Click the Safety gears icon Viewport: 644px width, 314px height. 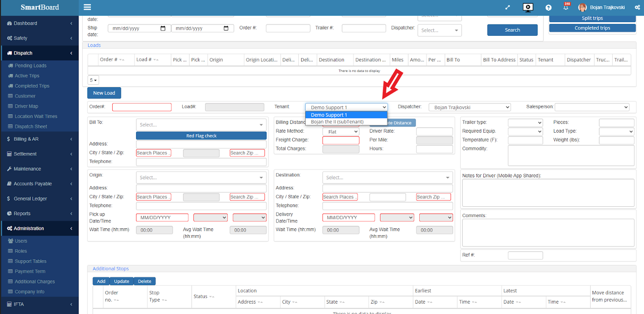[10, 38]
